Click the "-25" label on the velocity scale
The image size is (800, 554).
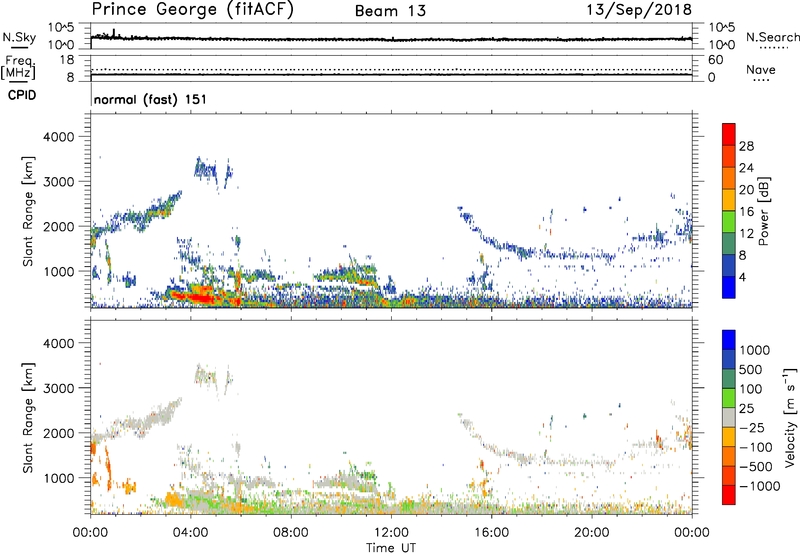tap(752, 428)
